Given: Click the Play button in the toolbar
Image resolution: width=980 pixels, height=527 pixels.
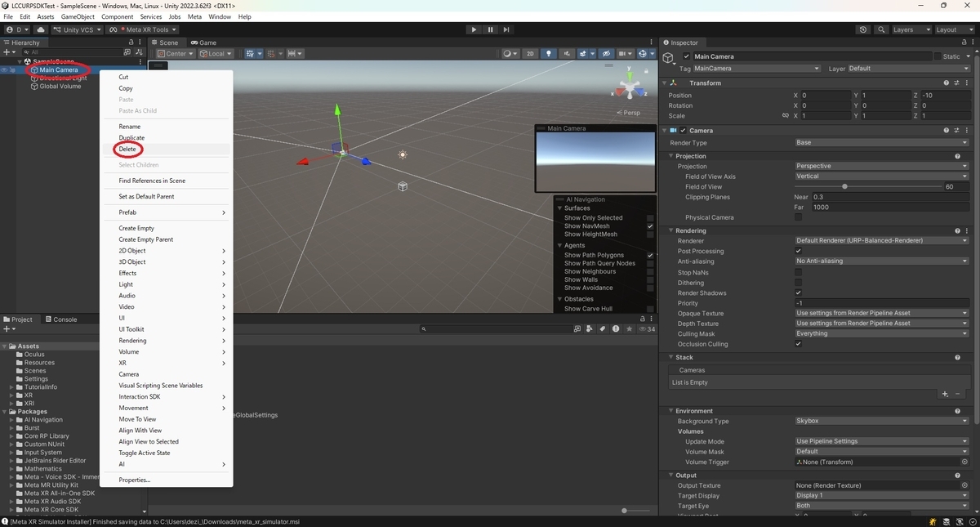Looking at the screenshot, I should [474, 29].
